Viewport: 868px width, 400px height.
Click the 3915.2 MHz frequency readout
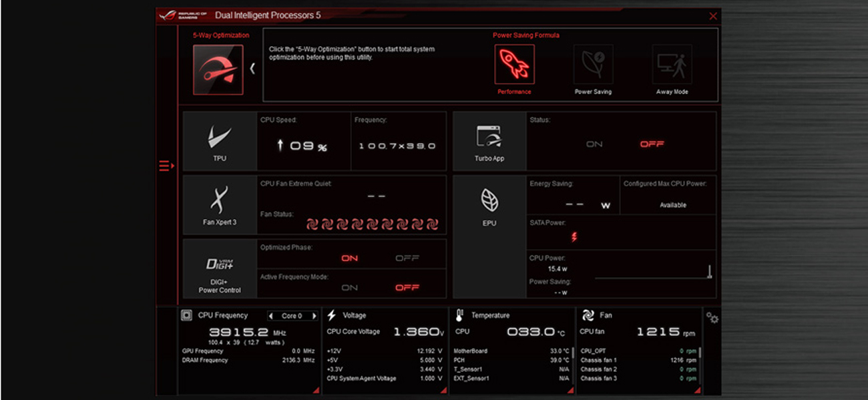tap(248, 332)
